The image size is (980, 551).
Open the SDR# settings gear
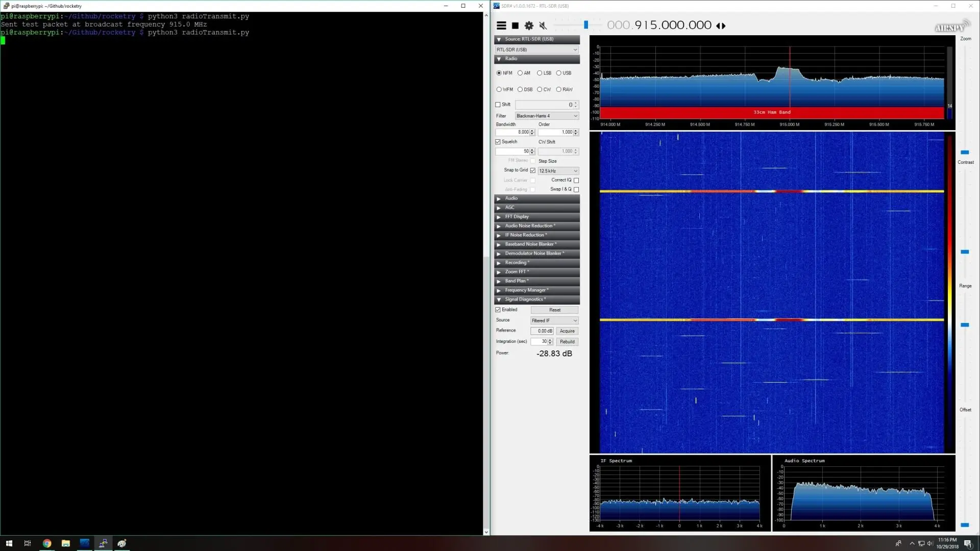click(529, 26)
